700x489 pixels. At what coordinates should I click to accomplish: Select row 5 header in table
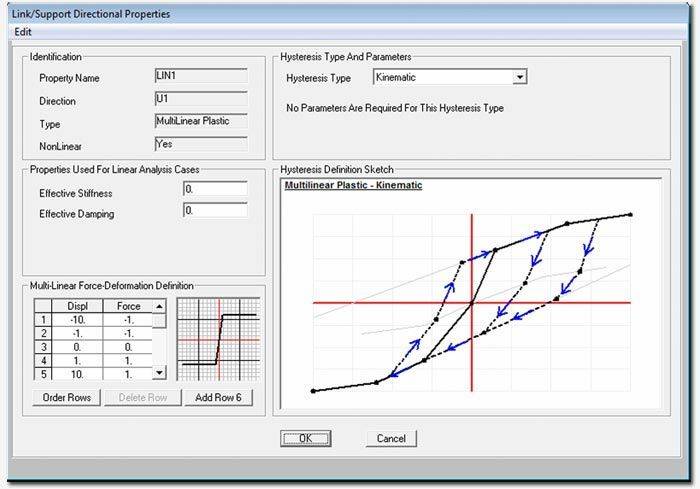tap(43, 374)
